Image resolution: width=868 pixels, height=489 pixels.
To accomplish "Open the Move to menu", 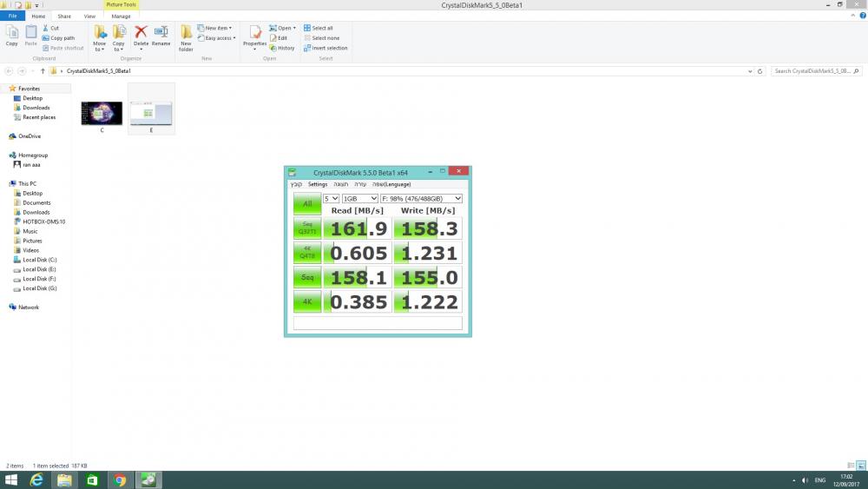I will (100, 38).
